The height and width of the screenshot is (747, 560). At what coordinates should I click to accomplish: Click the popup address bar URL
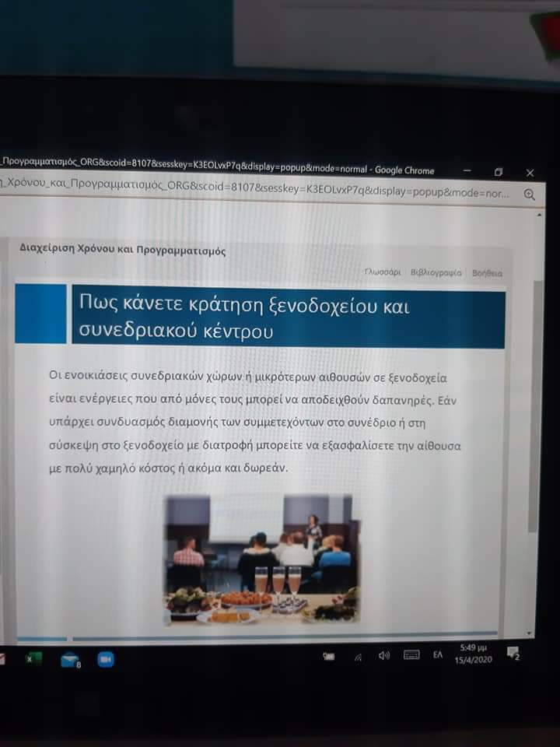(257, 191)
